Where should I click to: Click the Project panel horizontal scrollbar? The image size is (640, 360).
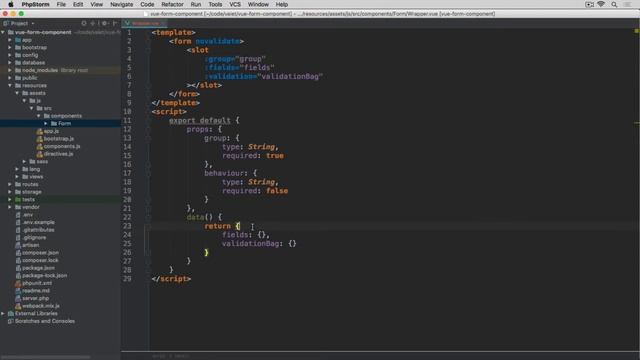click(46, 357)
